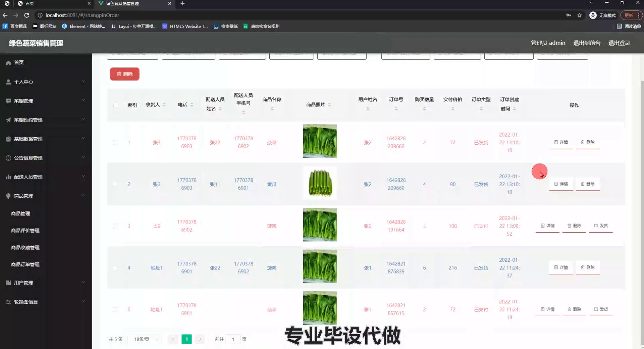Sort by 订单创建时间 column sort arrows

(x=514, y=109)
